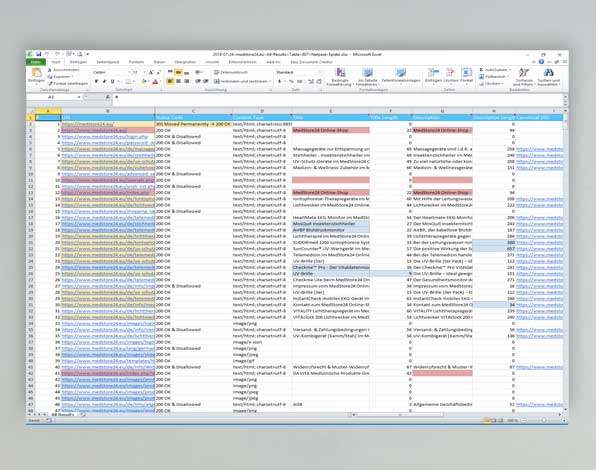The height and width of the screenshot is (470, 596).
Task: Click the text orientation icon
Action: [199, 72]
